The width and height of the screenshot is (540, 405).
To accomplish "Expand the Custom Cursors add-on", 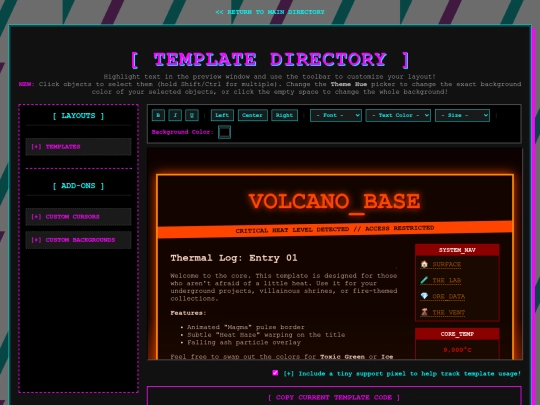I will [78, 217].
